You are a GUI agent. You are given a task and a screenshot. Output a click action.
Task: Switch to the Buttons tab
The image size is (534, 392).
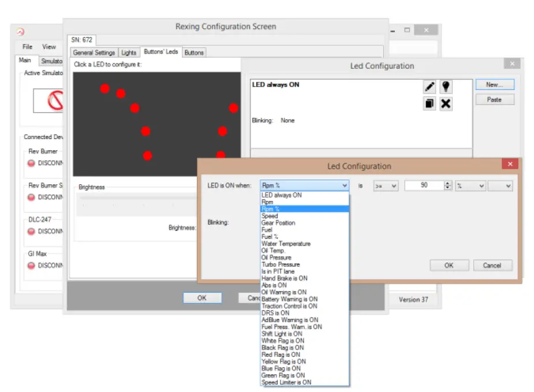pos(194,53)
